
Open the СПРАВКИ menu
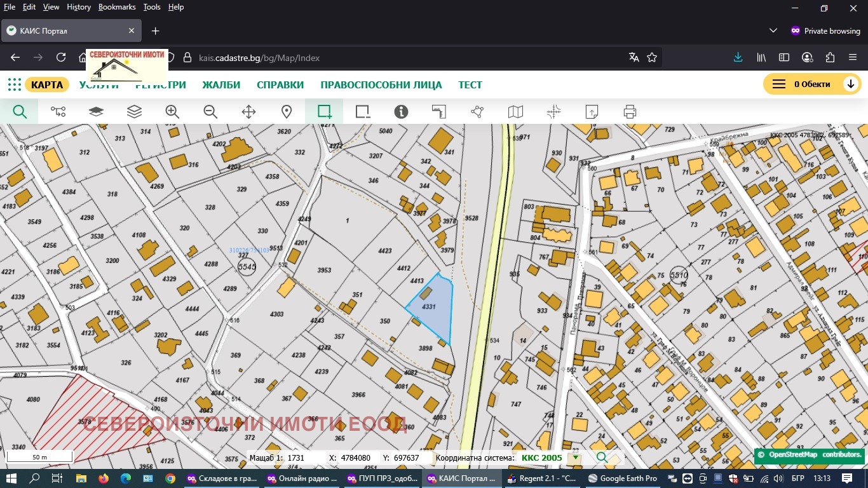280,85
